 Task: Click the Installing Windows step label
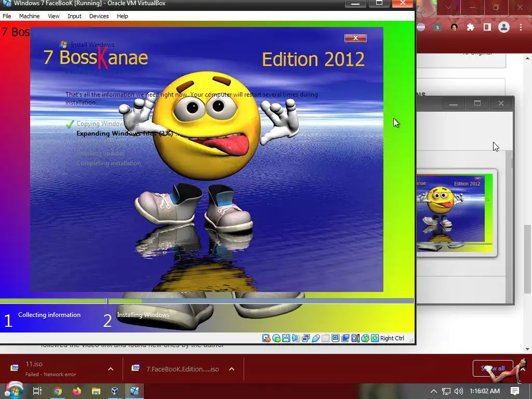(x=143, y=315)
